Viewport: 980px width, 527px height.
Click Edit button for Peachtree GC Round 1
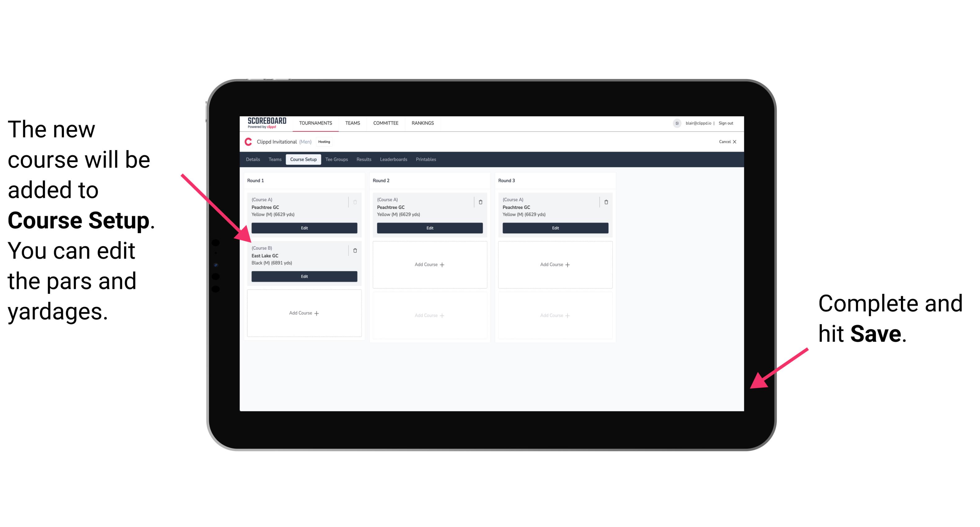tap(304, 228)
